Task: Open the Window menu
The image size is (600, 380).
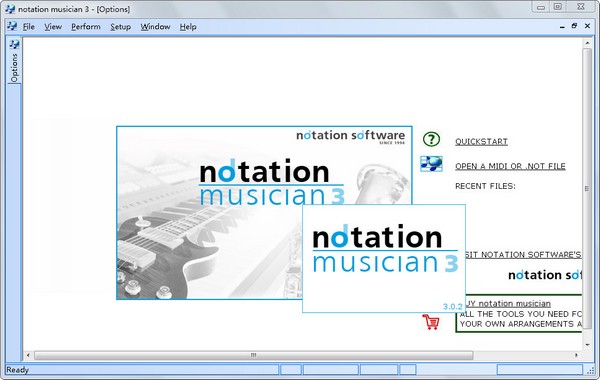Action: point(155,27)
